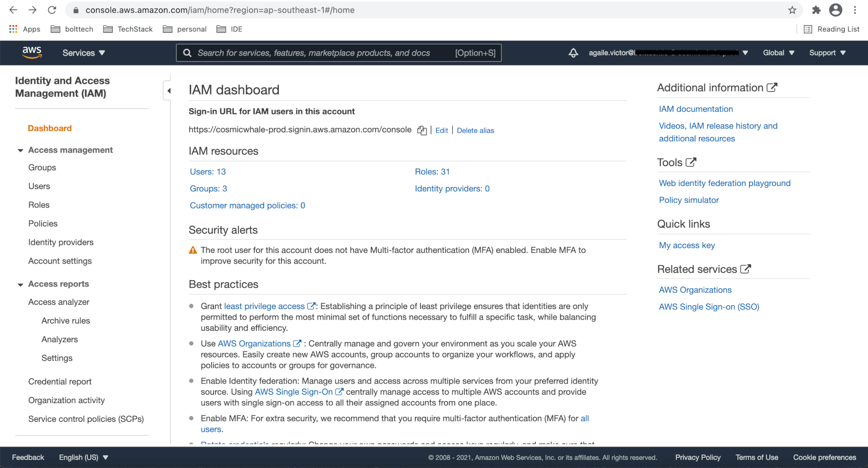Open the Global region dropdown
The height and width of the screenshot is (468, 868).
(779, 53)
